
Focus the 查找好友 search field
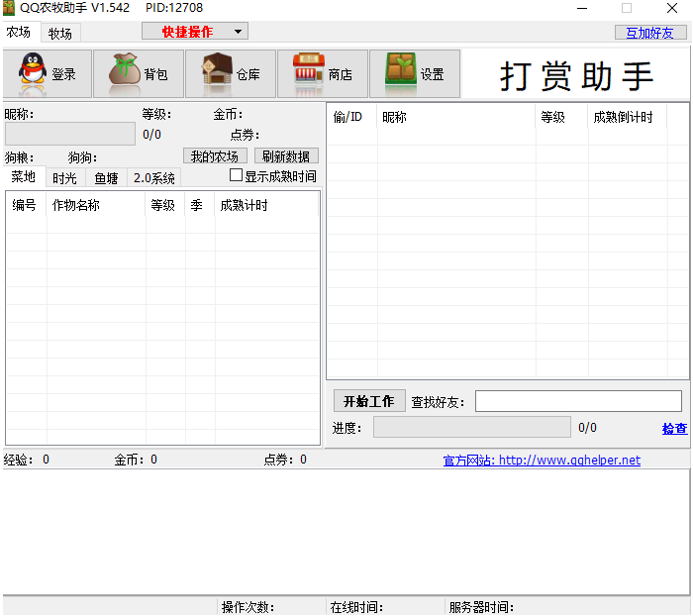pos(578,401)
